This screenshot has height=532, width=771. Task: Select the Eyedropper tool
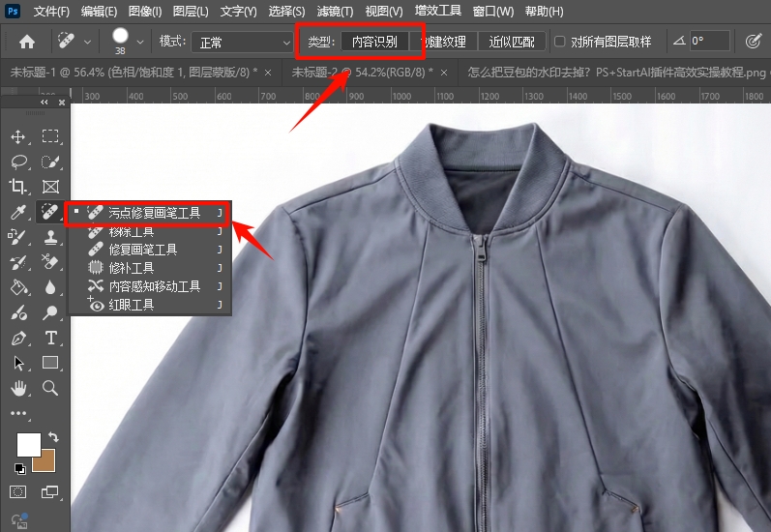18,213
